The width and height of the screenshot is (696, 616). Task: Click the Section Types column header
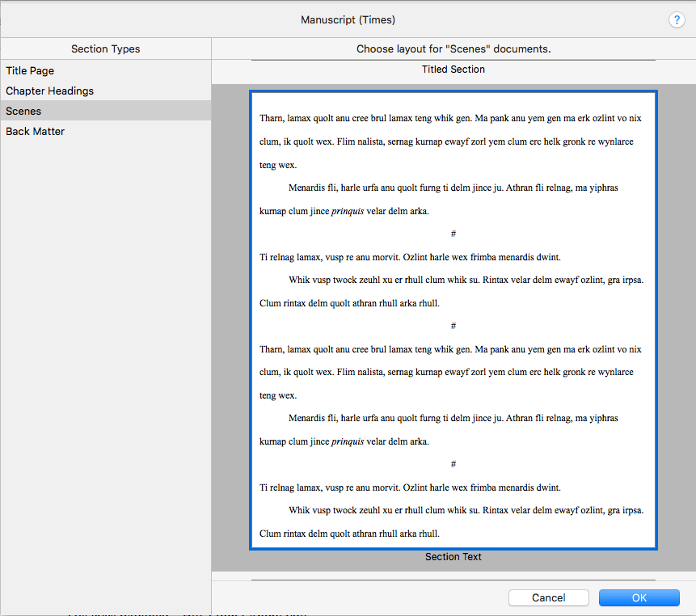106,49
